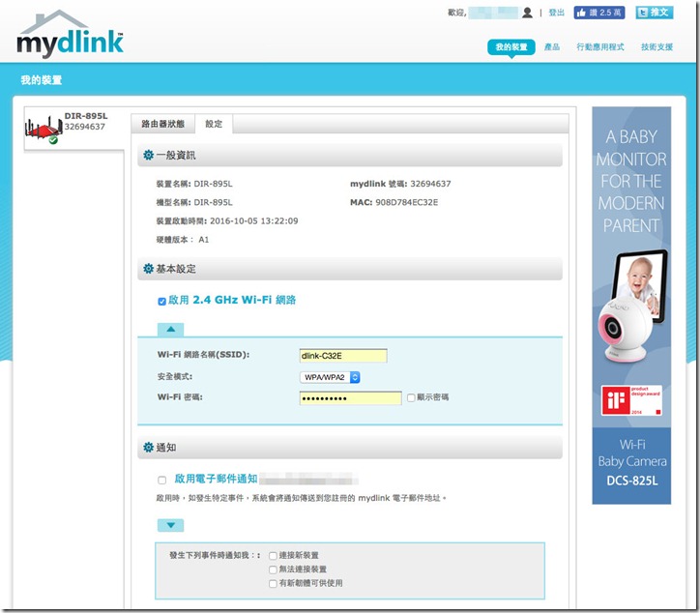The image size is (700, 613).
Task: Click the 啟用電子郵件通知 label text
Action: point(216,479)
